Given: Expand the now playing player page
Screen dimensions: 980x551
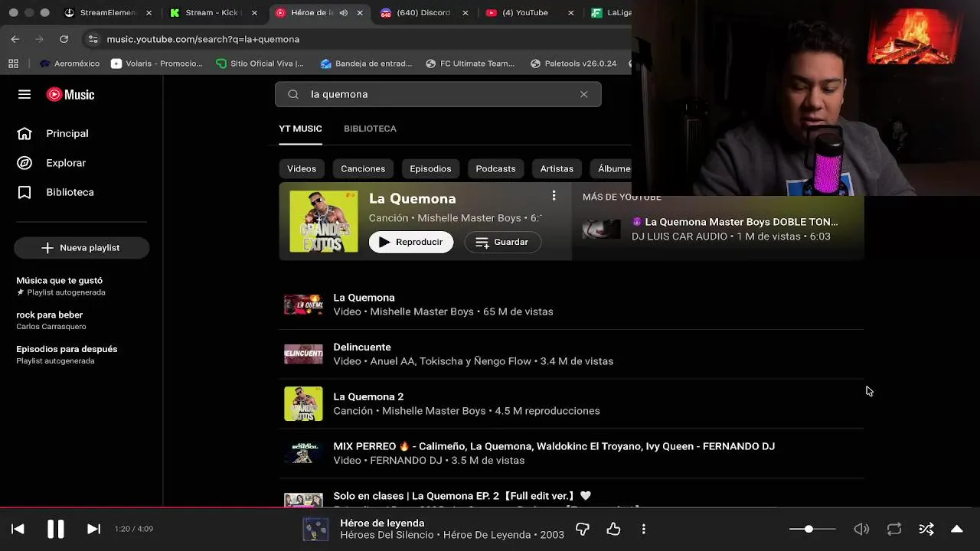Looking at the screenshot, I should coord(957,529).
